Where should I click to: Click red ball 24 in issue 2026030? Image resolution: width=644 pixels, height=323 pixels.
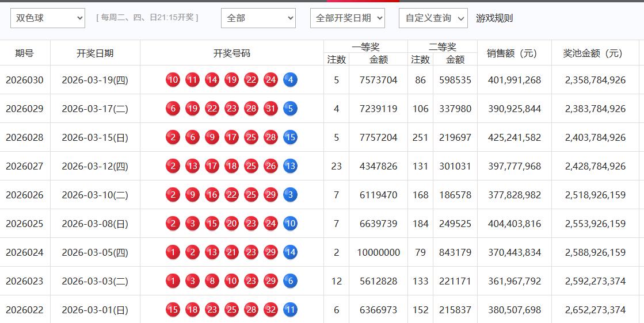[x=270, y=79]
